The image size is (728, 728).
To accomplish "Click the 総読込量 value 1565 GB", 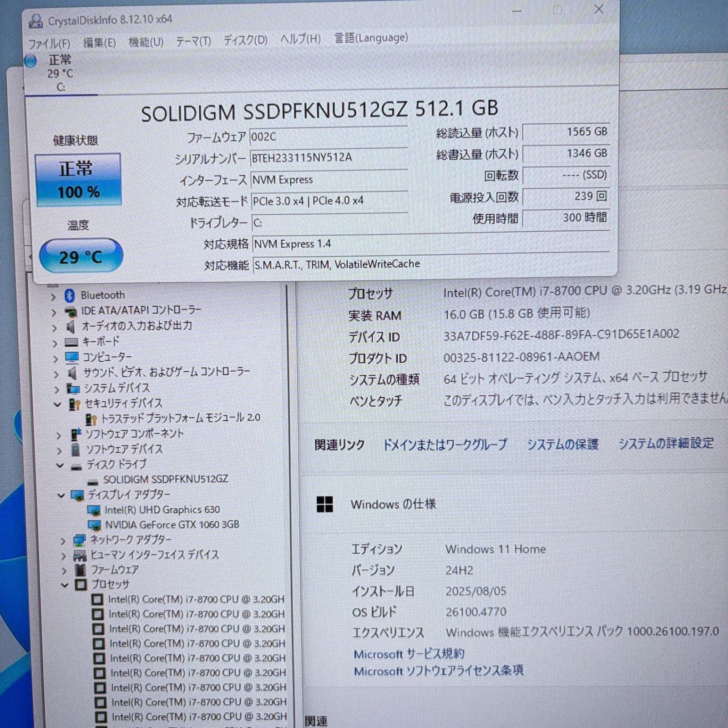I will (566, 132).
